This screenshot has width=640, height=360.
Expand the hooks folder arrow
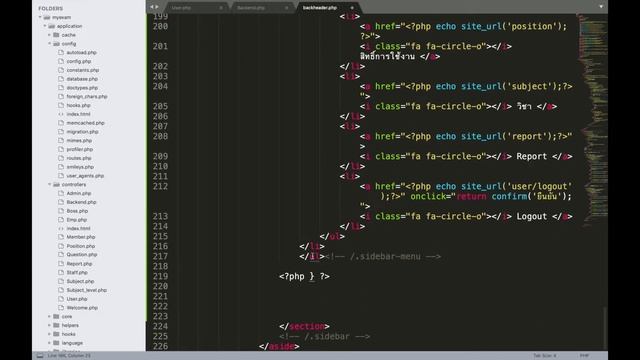[49, 334]
